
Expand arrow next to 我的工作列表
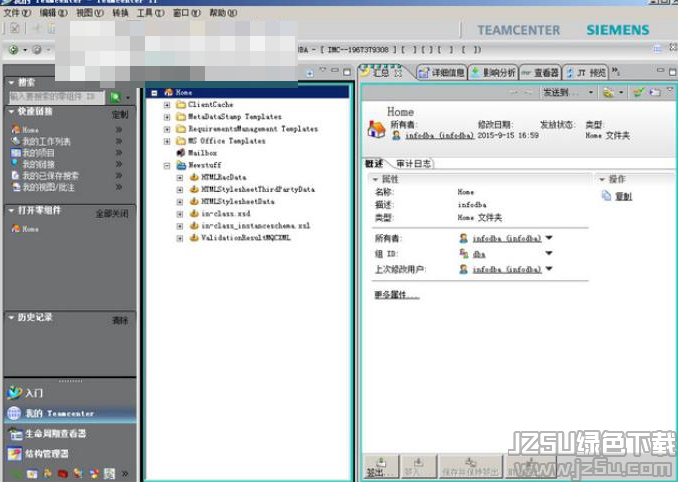click(119, 141)
